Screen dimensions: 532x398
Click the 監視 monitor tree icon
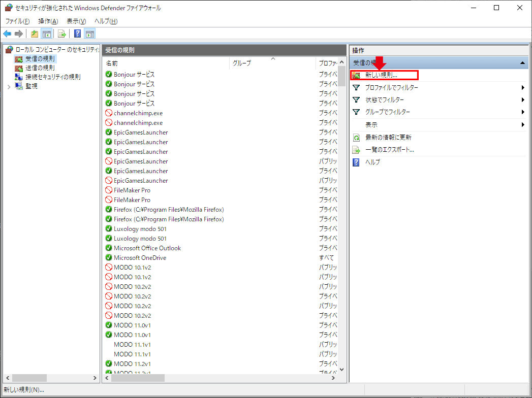point(19,86)
